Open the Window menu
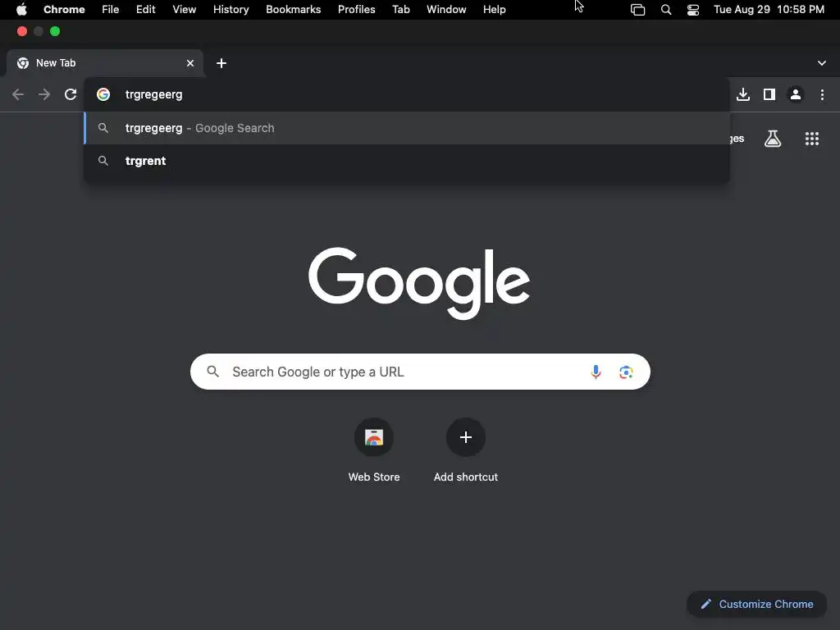This screenshot has width=840, height=630. coord(446,10)
